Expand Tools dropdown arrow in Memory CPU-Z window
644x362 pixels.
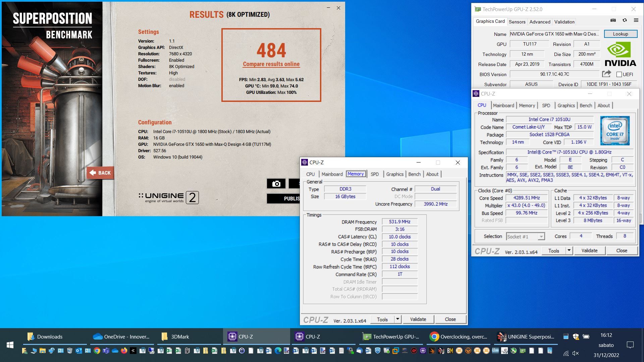pyautogui.click(x=397, y=319)
